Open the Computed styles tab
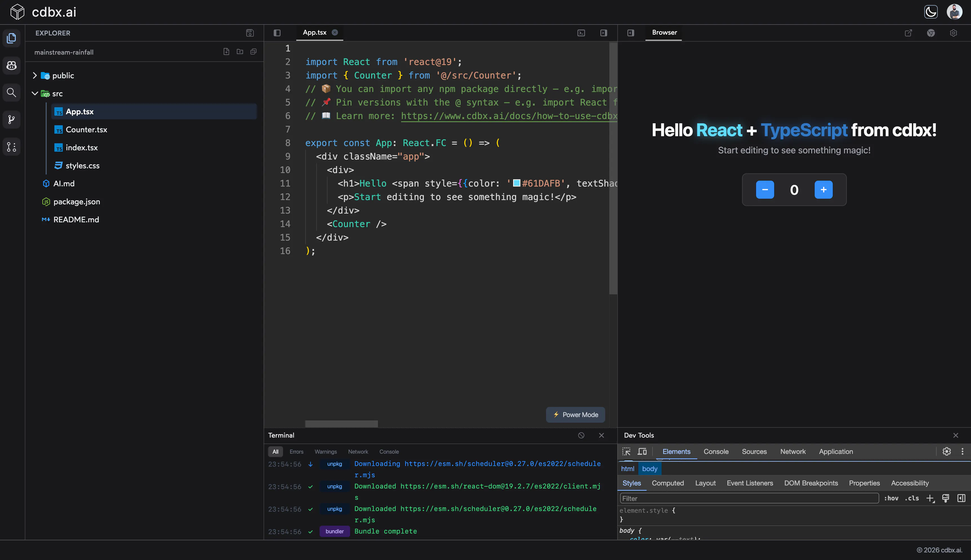The width and height of the screenshot is (971, 560). pos(668,483)
